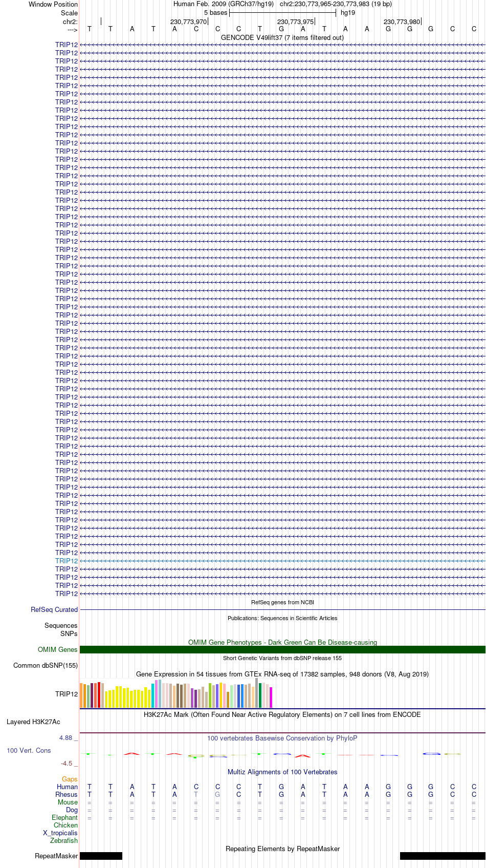Viewport: 486px width, 868px height.
Task: Click the hg19 assembly text by the scale bar
Action: [x=348, y=13]
